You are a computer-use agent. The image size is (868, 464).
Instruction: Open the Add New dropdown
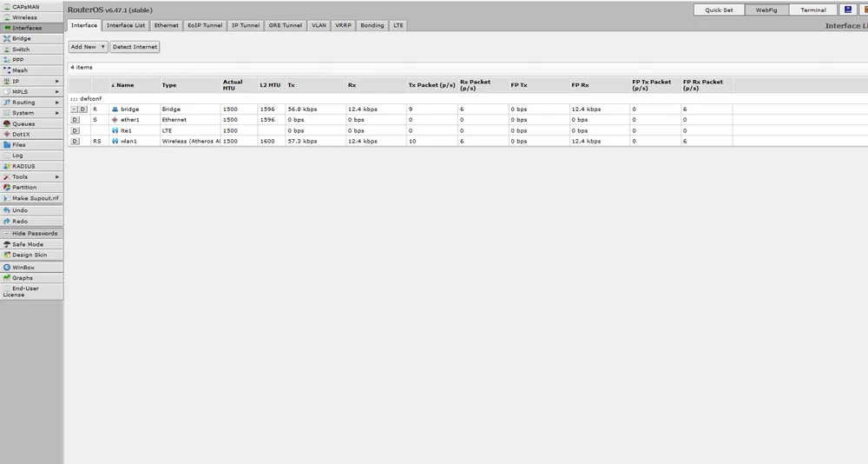coord(88,47)
